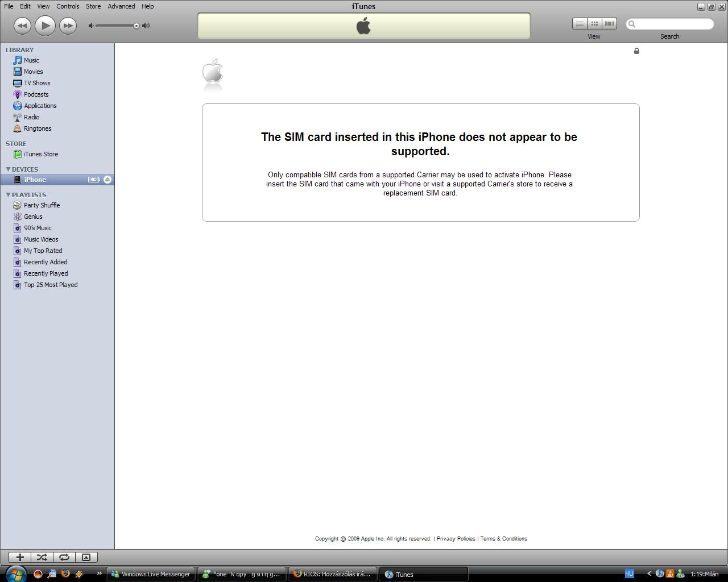Adjust the volume slider knob
Image resolution: width=728 pixels, height=582 pixels.
[x=136, y=26]
